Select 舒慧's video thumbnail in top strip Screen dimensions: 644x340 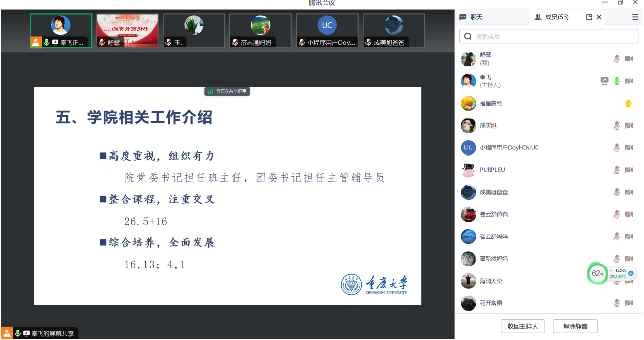pyautogui.click(x=127, y=31)
